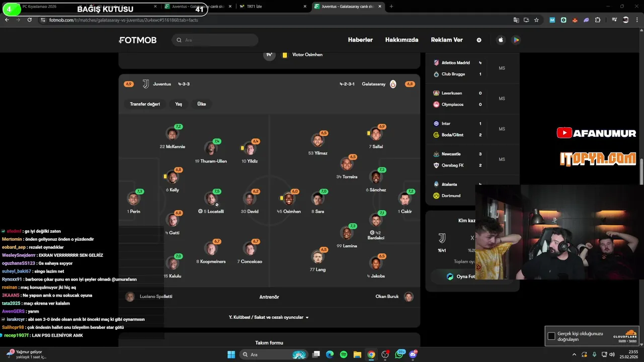
Task: Toggle the Ülke filter chip
Action: pyautogui.click(x=202, y=104)
